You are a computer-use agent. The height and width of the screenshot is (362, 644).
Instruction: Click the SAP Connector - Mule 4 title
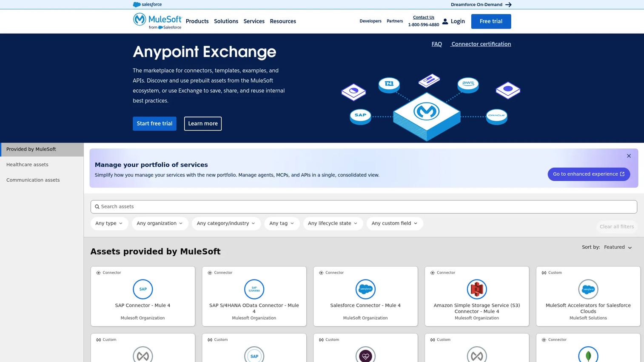coord(142,305)
